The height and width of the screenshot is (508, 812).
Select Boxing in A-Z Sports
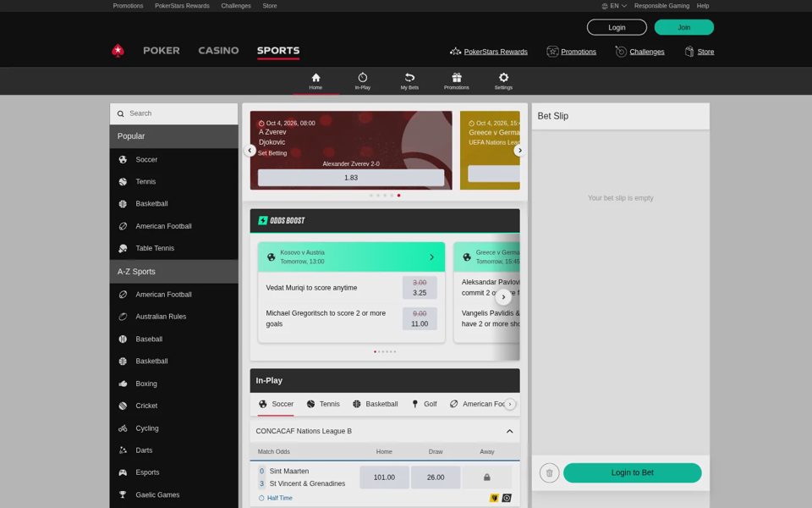click(173, 384)
